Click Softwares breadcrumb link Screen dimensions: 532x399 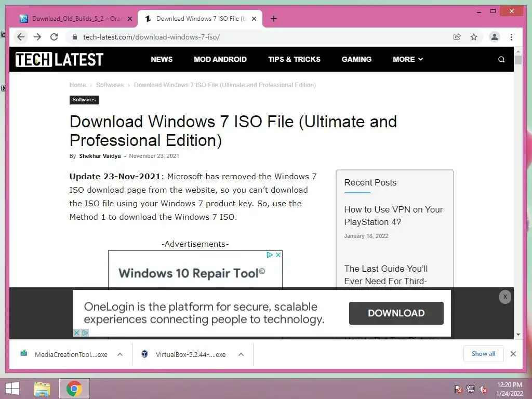110,85
